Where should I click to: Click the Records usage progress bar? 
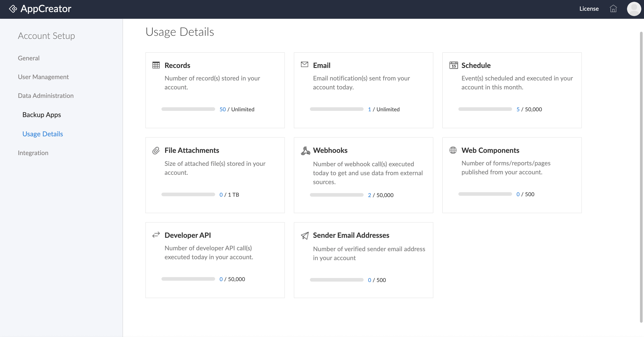188,109
